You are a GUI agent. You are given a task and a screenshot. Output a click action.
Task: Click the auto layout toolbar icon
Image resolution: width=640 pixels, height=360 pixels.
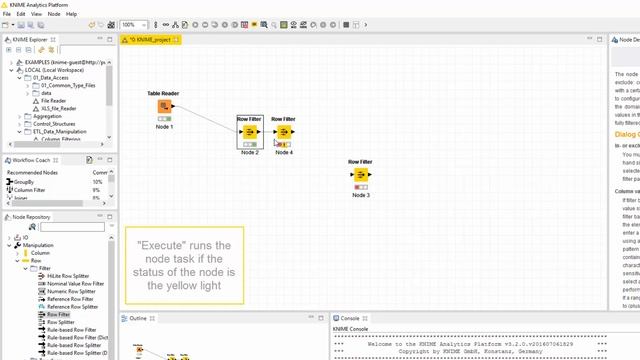[176, 25]
